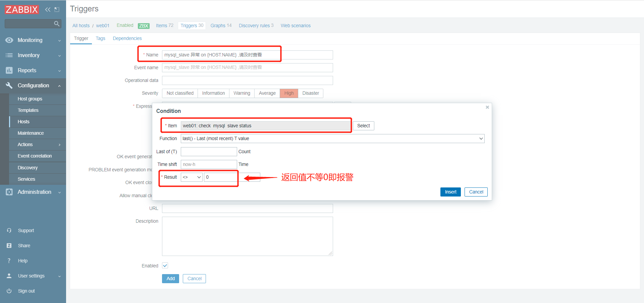Set severity to Information

[x=213, y=93]
